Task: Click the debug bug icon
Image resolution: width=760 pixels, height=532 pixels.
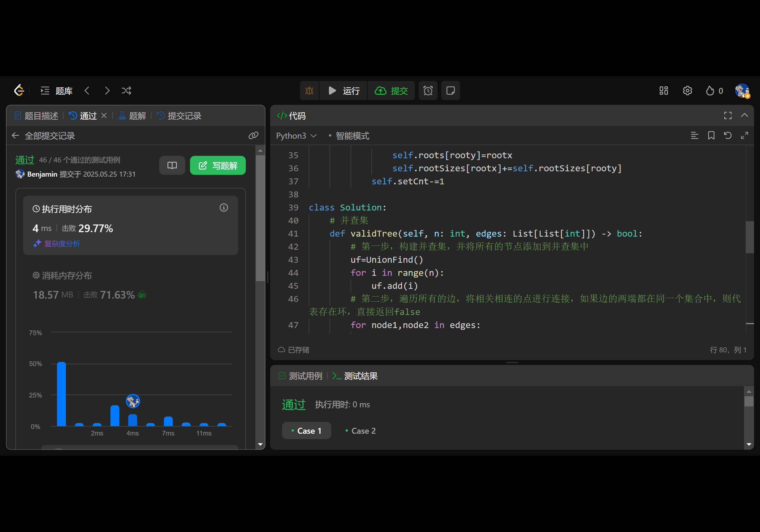Action: click(x=309, y=91)
